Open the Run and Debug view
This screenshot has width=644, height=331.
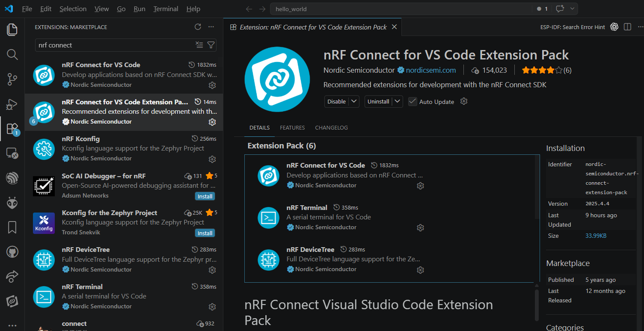(x=12, y=104)
